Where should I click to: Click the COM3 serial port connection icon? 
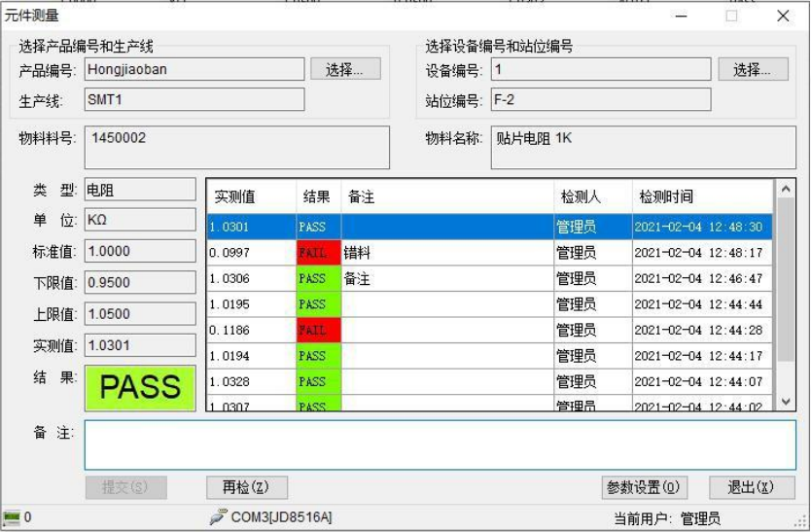pyautogui.click(x=218, y=517)
